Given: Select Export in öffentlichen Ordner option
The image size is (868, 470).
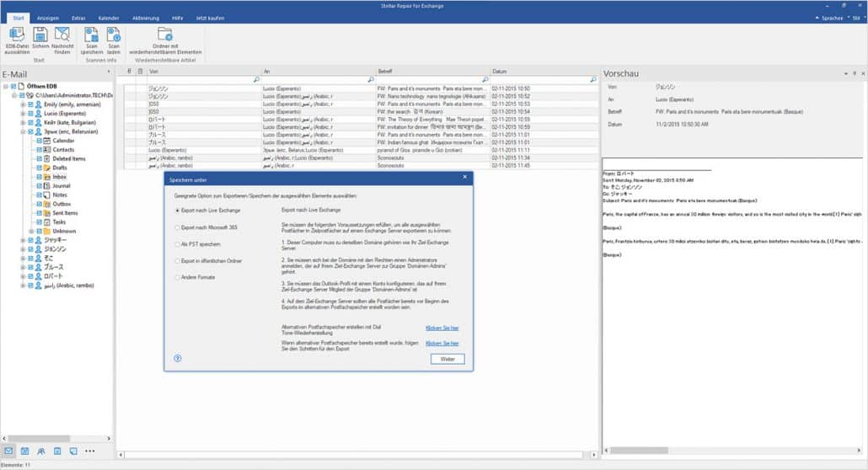Looking at the screenshot, I should [176, 262].
